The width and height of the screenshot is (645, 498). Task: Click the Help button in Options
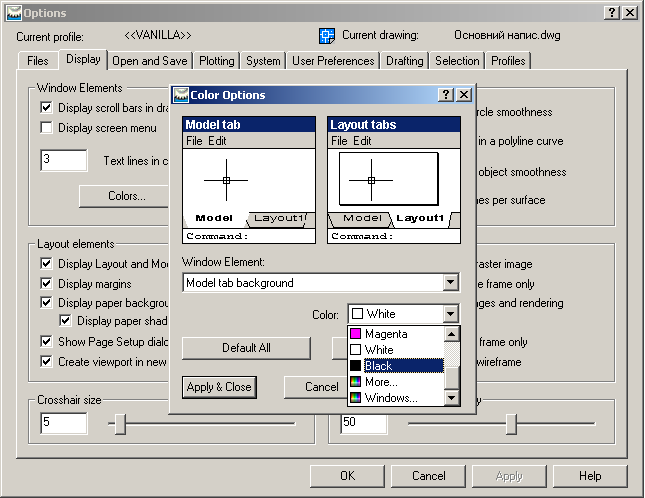point(590,476)
